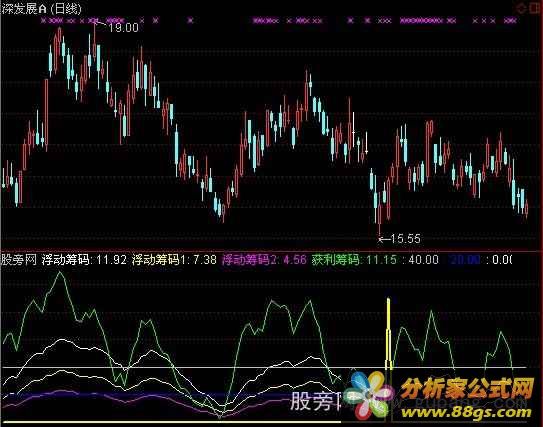
Task: Click the 40.00 indicator value
Action: pyautogui.click(x=424, y=260)
